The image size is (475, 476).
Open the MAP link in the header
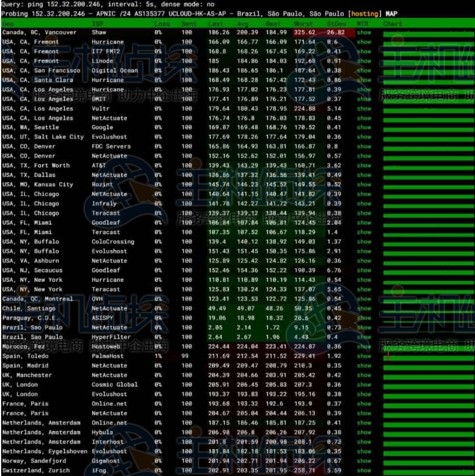pos(392,13)
